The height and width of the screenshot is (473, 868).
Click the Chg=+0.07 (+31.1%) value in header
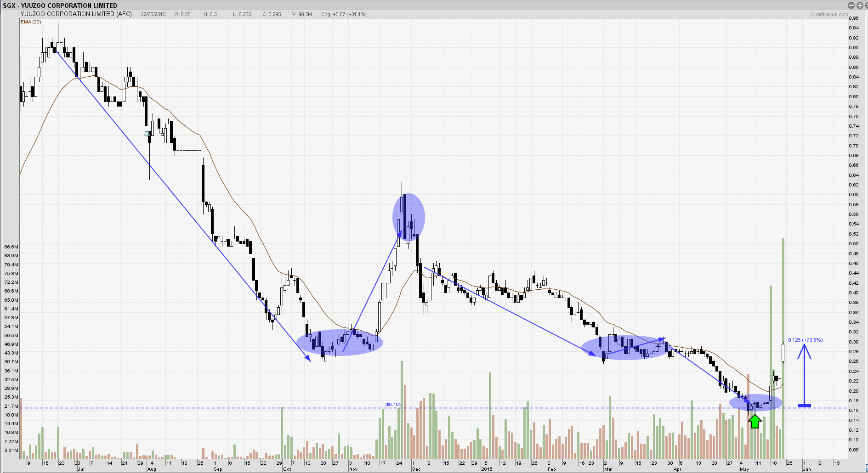point(344,14)
